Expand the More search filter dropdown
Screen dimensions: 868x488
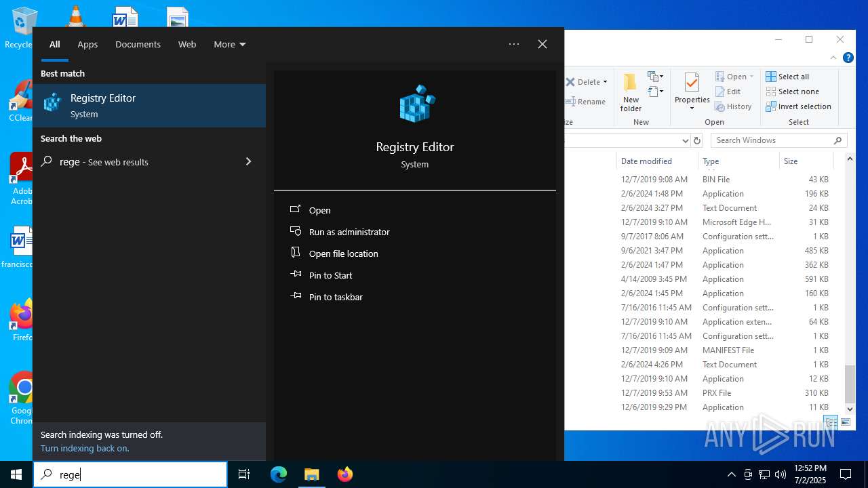(230, 44)
